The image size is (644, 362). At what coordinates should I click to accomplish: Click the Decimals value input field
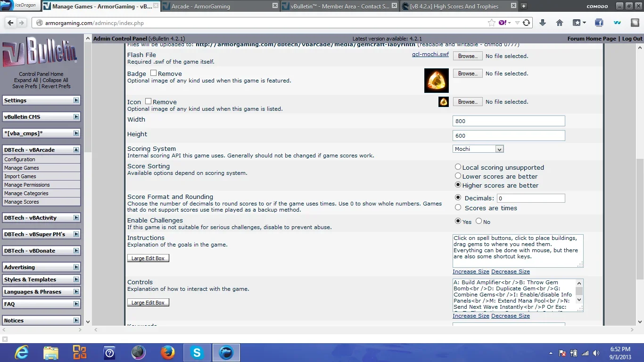531,198
